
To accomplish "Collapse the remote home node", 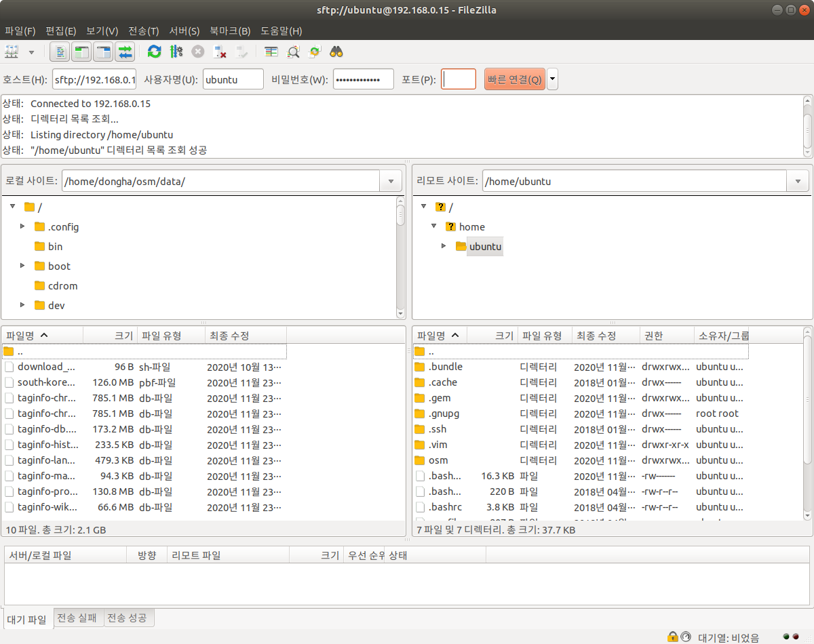I will (434, 226).
